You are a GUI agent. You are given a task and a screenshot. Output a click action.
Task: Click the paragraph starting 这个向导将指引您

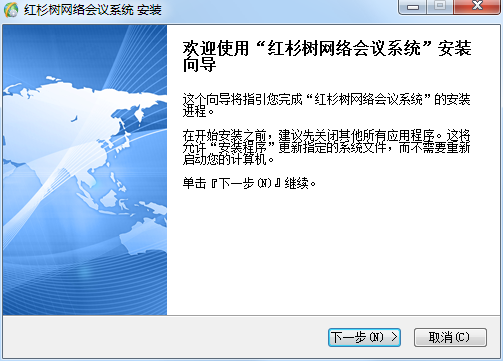(x=326, y=105)
